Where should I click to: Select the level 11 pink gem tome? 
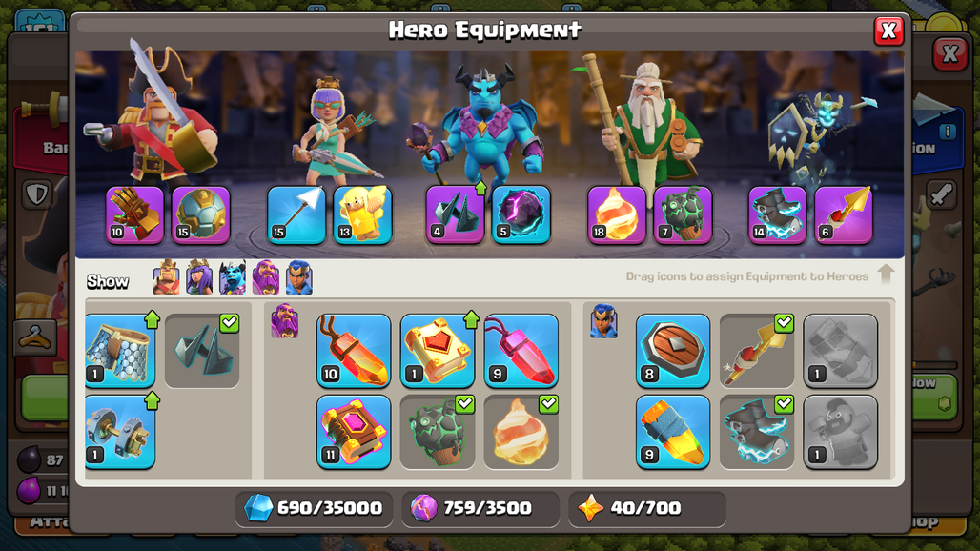(354, 432)
